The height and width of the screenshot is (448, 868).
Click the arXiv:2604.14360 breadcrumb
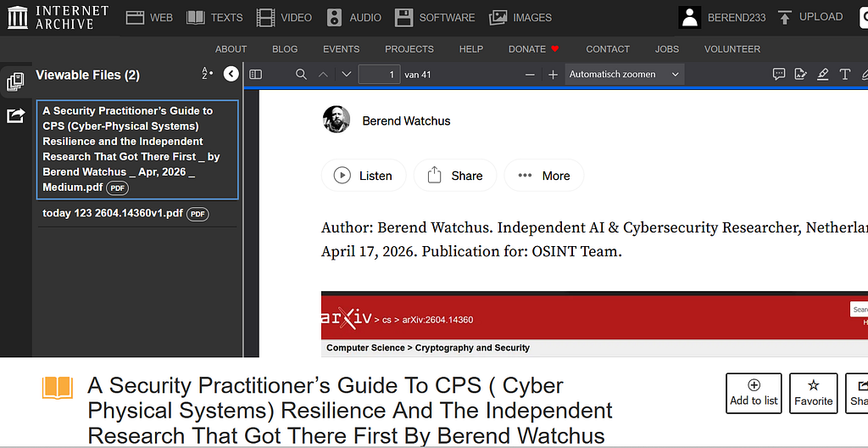coord(437,319)
